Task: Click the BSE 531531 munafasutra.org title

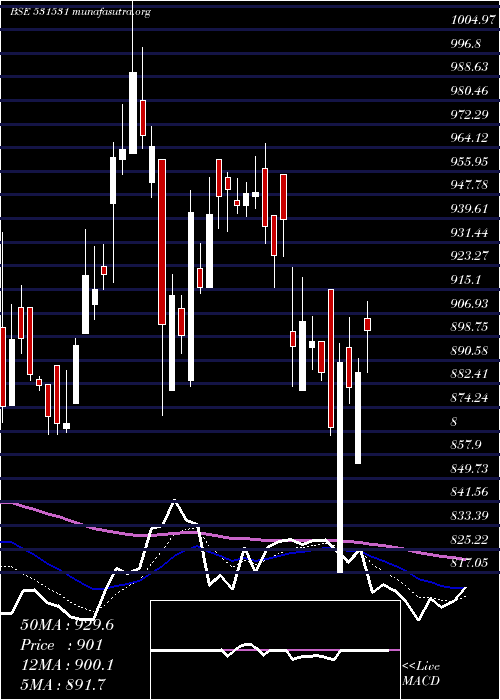Action: coord(80,12)
